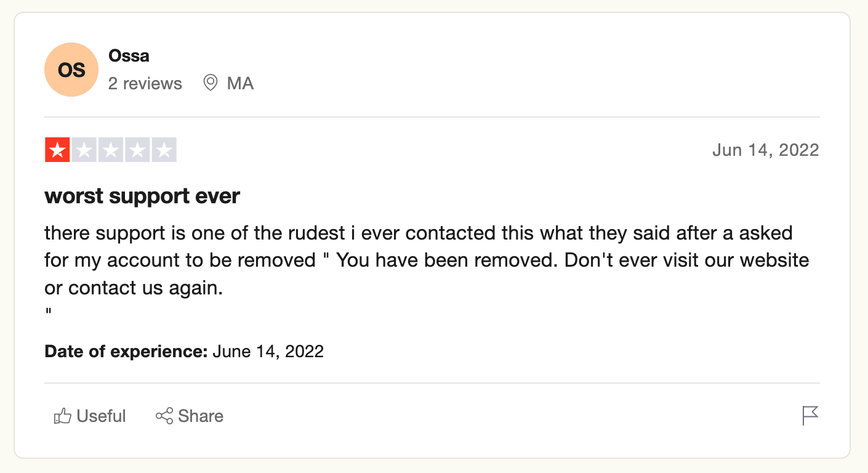
Task: Open the 'worst support ever' review title
Action: tap(142, 196)
